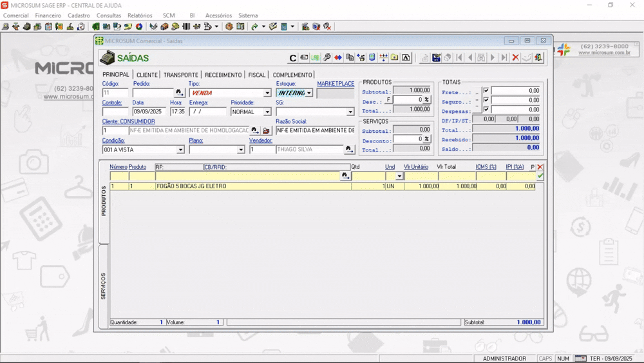Click the green checkmark confirm icon in product row
This screenshot has width=644, height=363.
[540, 175]
